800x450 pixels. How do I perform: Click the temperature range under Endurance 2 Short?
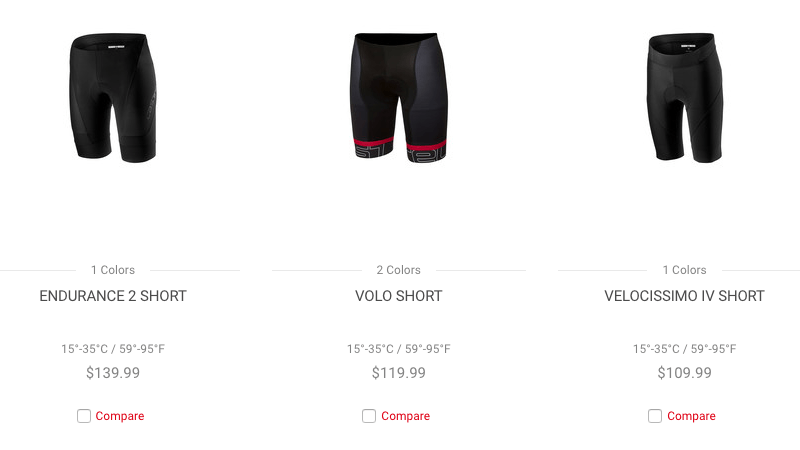[x=113, y=349]
